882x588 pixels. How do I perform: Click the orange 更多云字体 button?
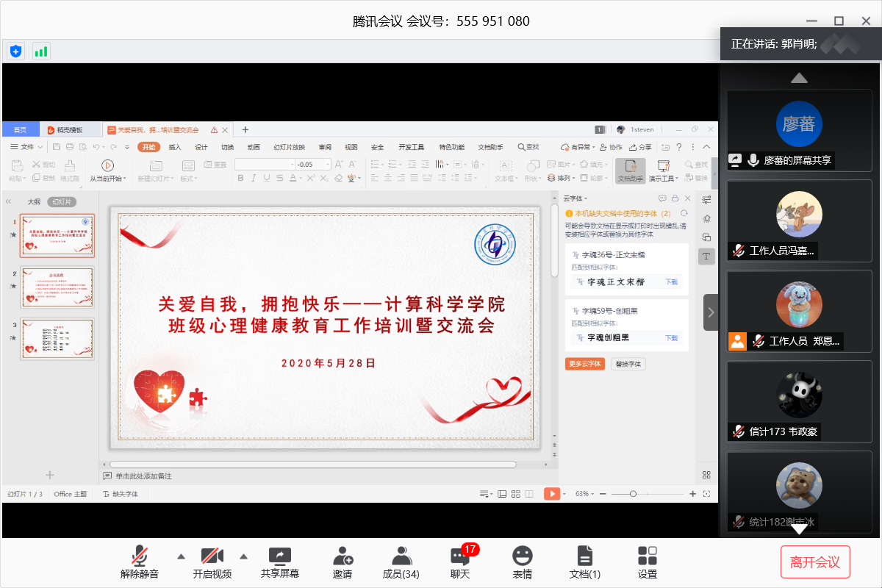[584, 364]
